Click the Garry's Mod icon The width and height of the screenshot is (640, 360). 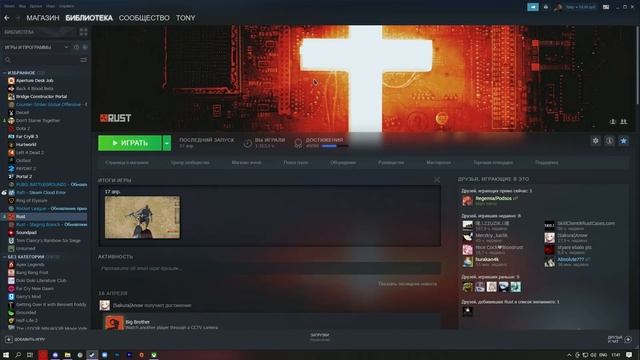click(11, 297)
